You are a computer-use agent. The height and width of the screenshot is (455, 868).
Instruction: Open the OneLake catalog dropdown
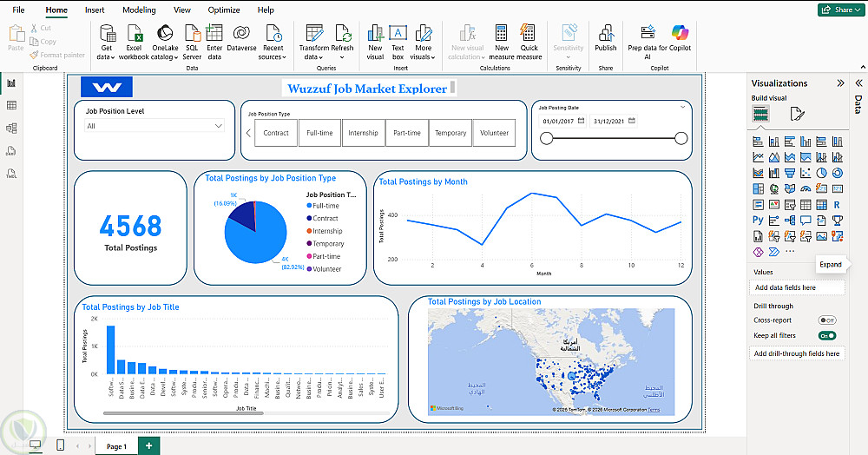coord(165,42)
